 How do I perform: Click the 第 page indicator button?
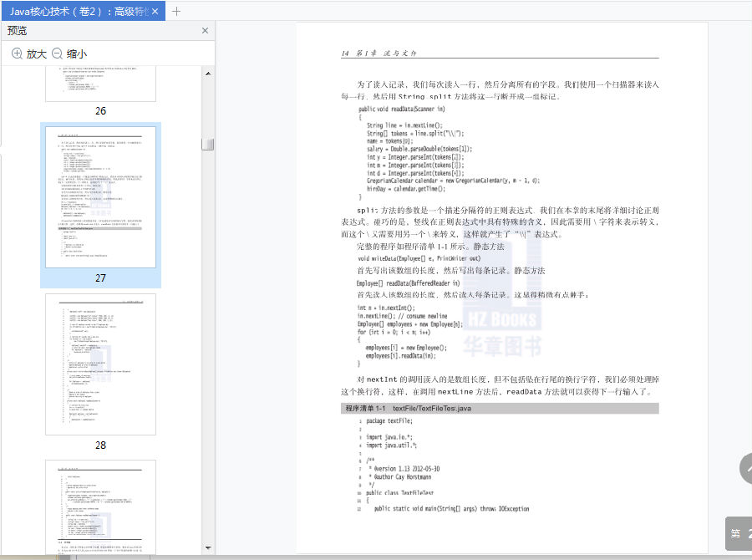click(x=739, y=533)
